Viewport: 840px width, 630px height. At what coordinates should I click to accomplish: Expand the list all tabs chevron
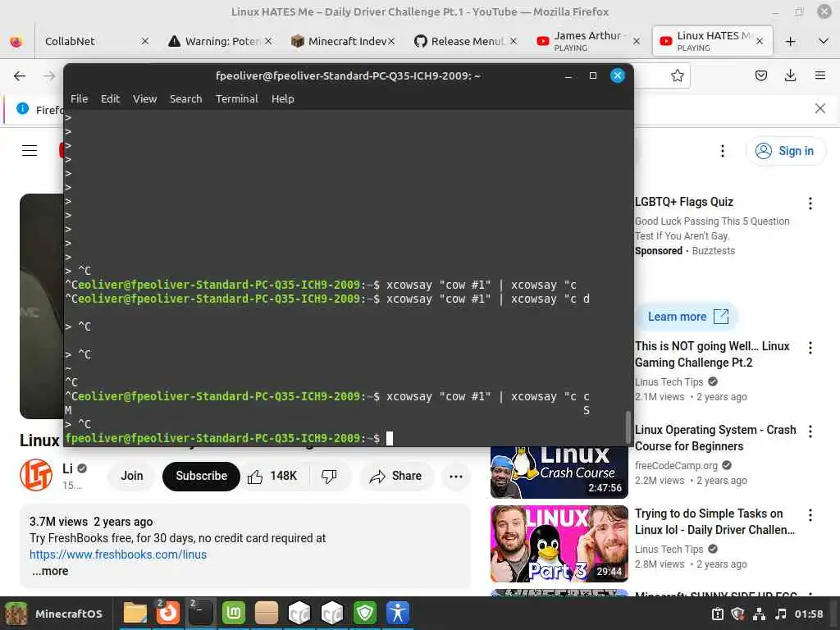pos(824,41)
